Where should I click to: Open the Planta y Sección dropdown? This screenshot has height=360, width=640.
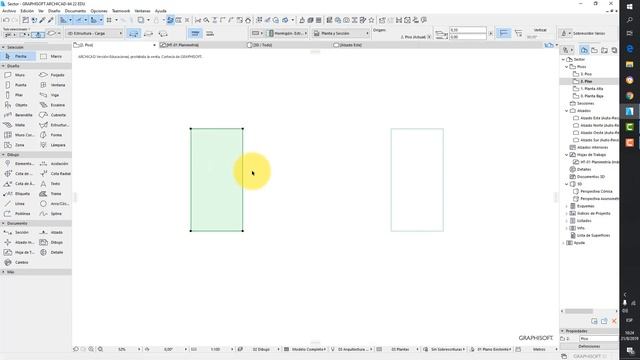341,33
